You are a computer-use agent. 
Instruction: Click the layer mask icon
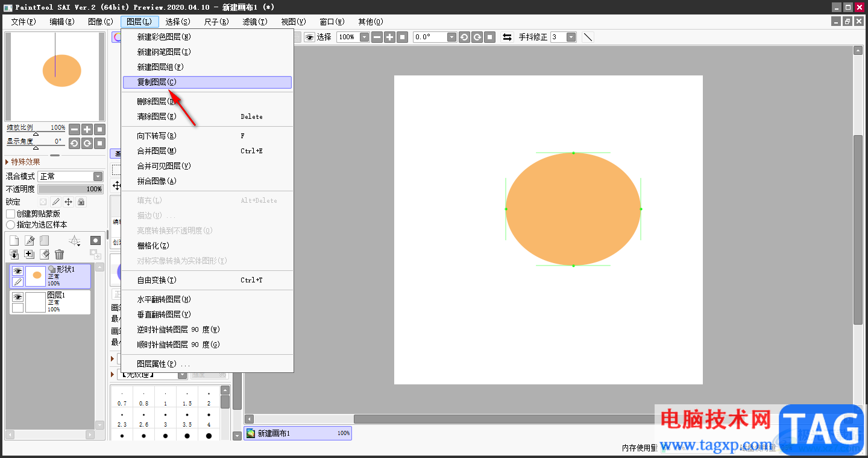click(95, 241)
